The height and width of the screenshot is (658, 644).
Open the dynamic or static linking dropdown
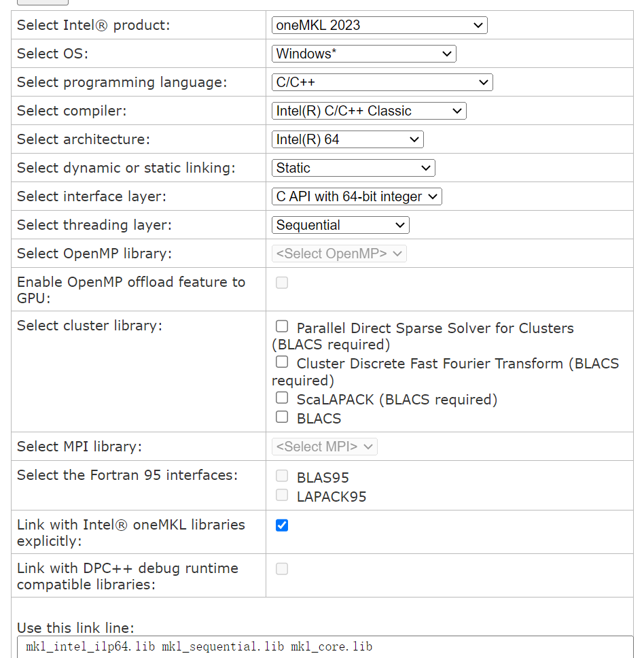tap(353, 168)
